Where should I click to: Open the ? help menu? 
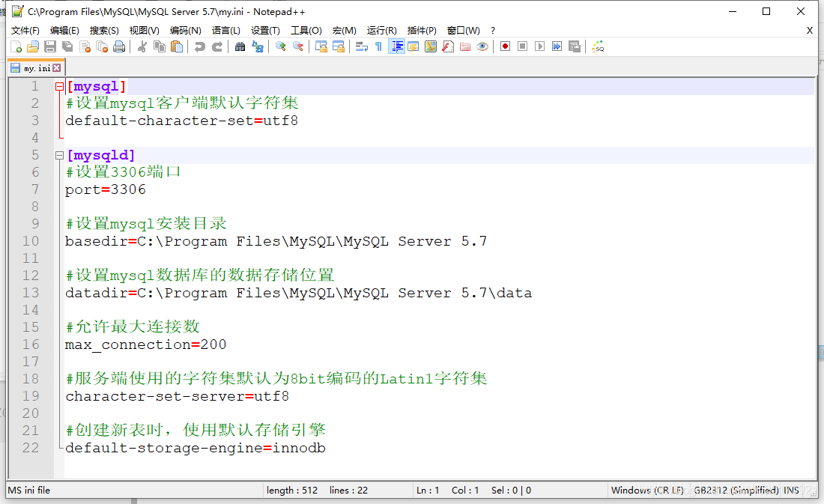point(492,31)
